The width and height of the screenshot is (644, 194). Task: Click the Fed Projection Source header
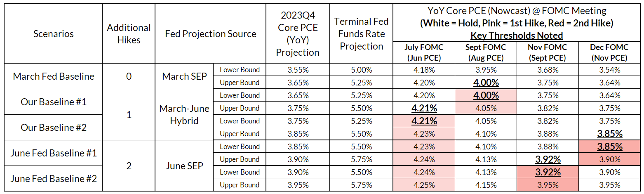(x=211, y=34)
